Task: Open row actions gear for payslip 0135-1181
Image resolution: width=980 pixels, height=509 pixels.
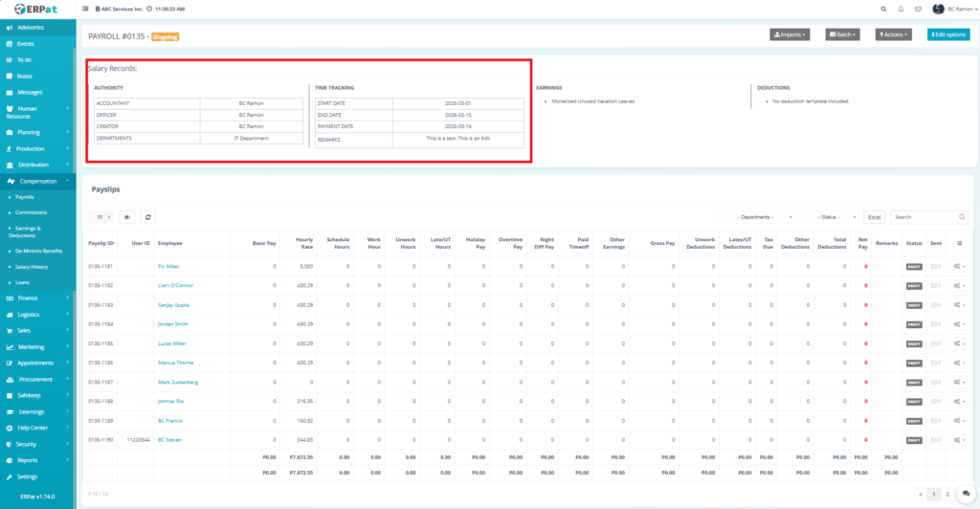Action: coord(957,266)
